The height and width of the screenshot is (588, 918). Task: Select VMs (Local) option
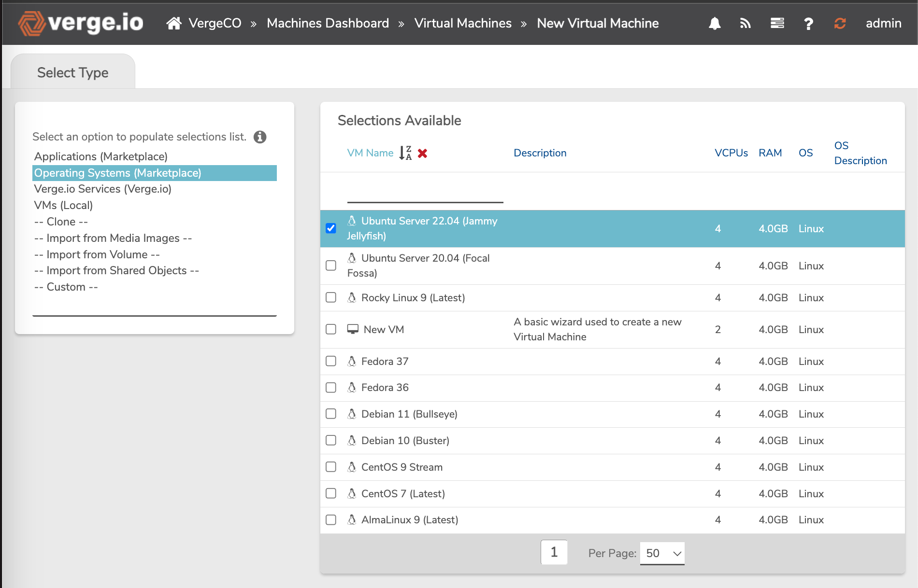click(155, 205)
